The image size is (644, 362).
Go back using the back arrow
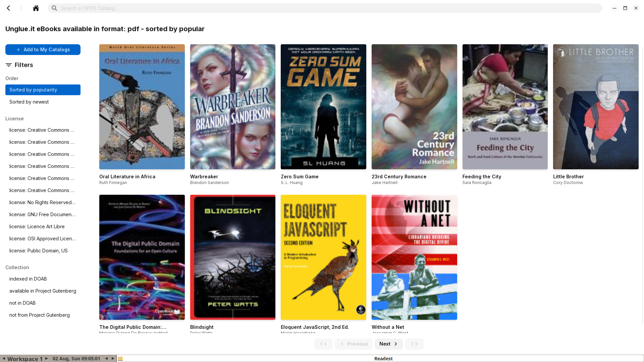click(9, 8)
